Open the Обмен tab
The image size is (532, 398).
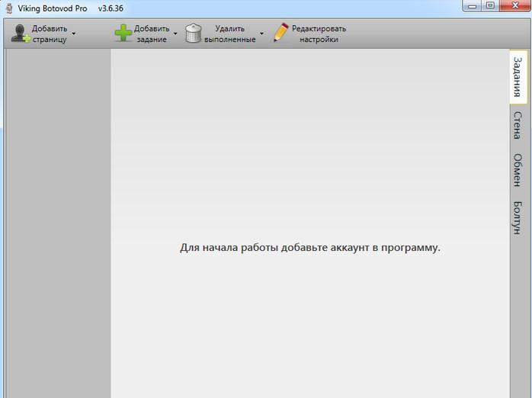pyautogui.click(x=517, y=170)
